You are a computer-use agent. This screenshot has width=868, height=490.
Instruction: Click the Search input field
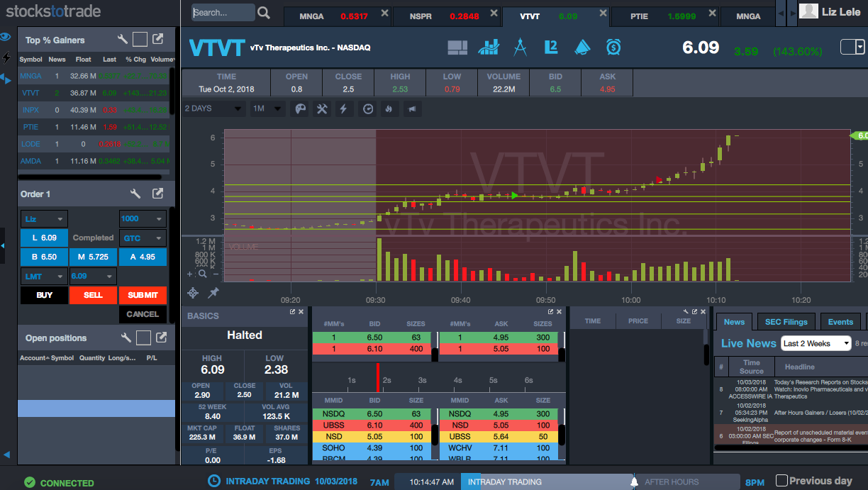coord(223,13)
